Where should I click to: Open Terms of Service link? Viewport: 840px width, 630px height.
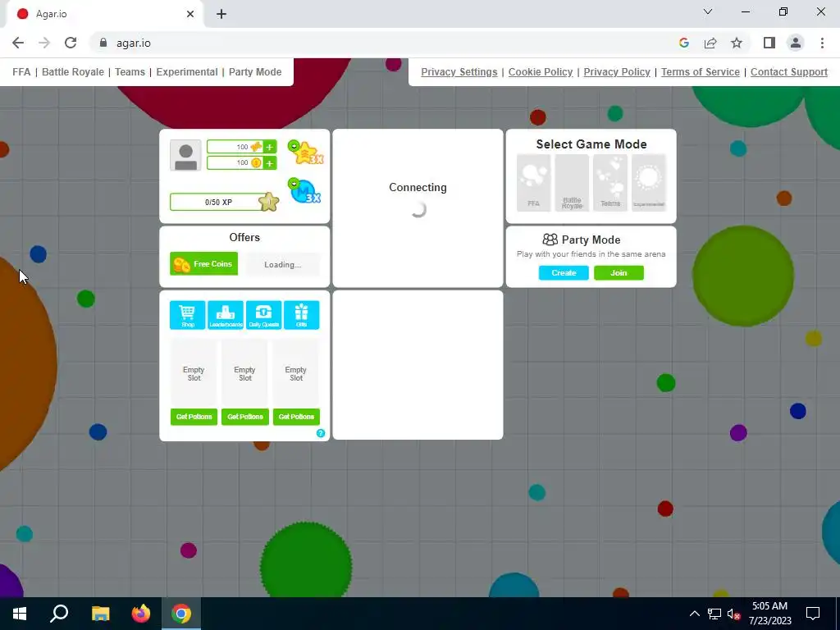coord(701,72)
